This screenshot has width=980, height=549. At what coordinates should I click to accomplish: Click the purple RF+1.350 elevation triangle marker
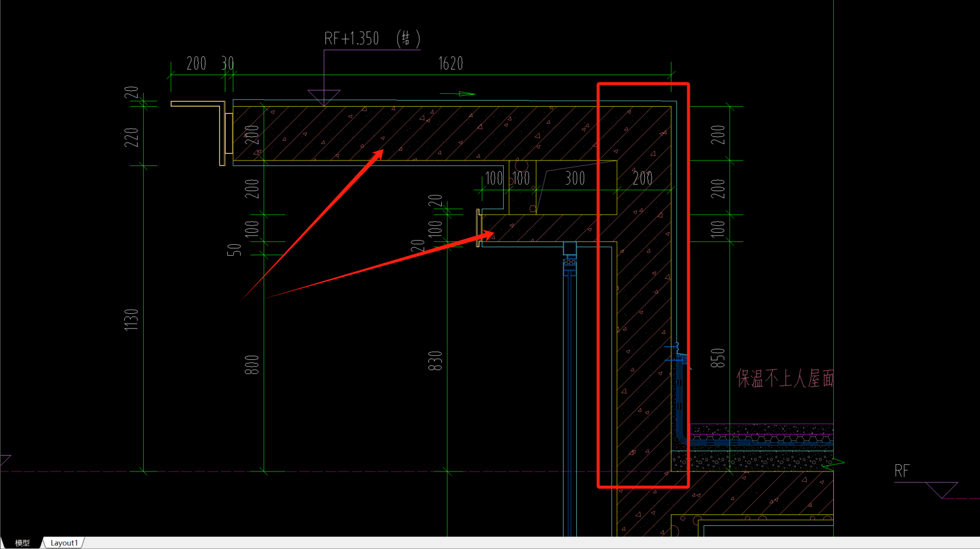coord(324,98)
